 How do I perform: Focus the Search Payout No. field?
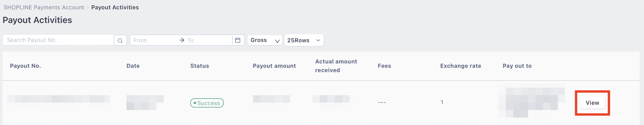(58, 40)
